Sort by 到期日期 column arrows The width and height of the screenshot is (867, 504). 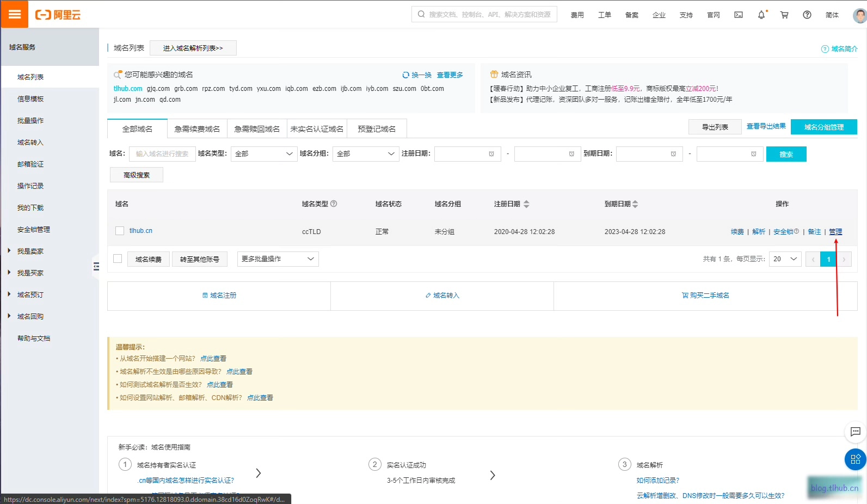635,204
